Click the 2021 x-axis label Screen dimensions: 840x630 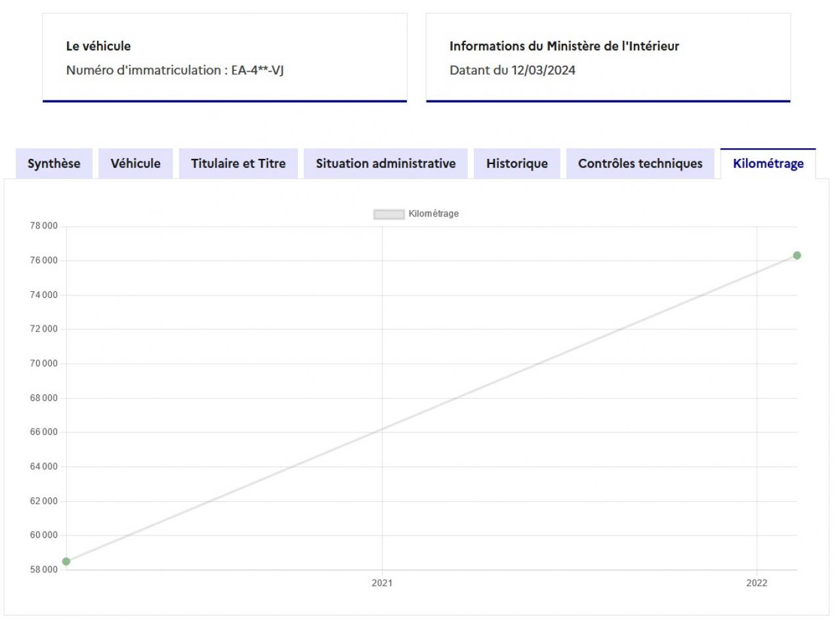click(x=382, y=583)
